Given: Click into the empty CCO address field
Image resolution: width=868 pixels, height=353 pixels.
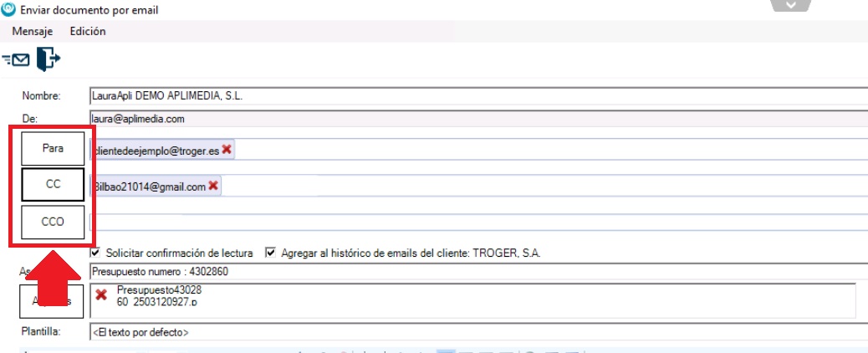Looking at the screenshot, I should [477, 222].
